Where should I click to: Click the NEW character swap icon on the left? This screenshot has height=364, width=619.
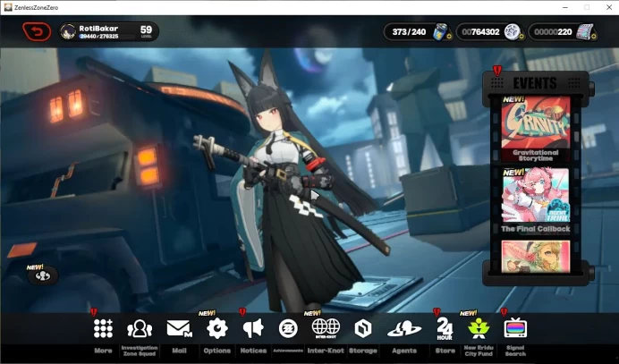coord(43,275)
